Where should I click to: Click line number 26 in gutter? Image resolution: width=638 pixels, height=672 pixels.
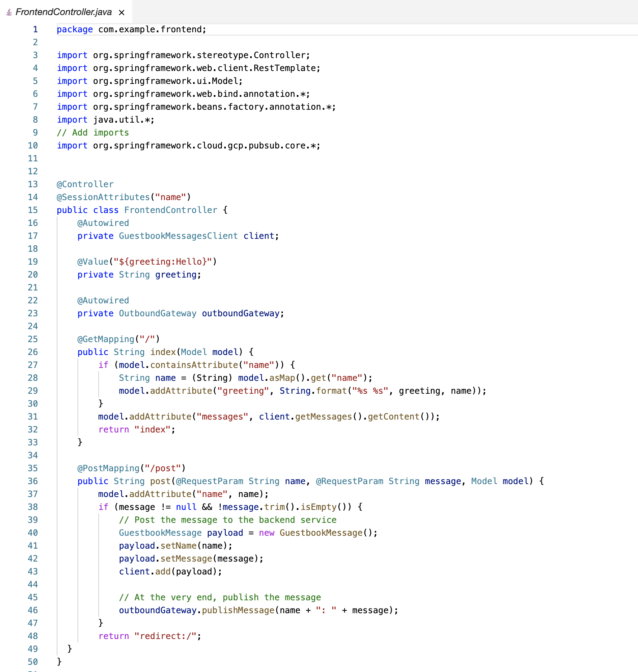[33, 352]
